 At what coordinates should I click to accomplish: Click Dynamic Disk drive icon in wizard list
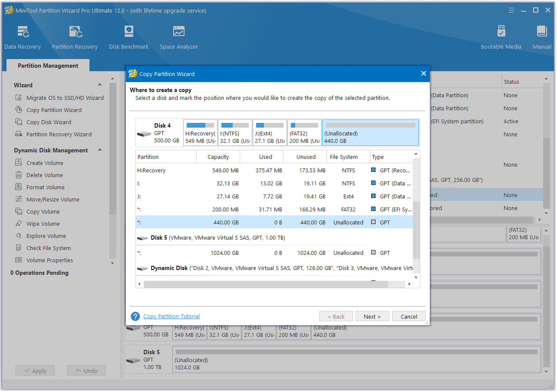tap(142, 268)
